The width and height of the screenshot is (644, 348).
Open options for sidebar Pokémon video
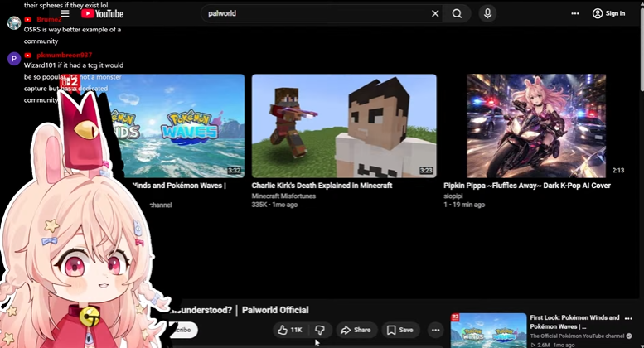[x=628, y=318]
